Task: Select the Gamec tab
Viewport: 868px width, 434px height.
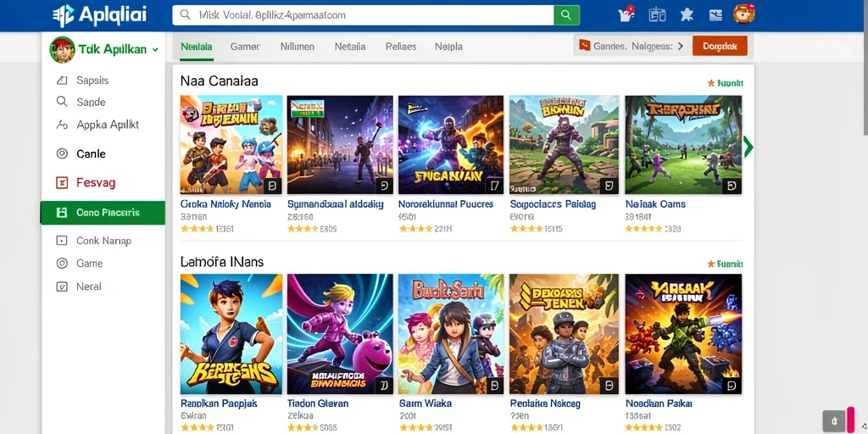Action: tap(245, 47)
